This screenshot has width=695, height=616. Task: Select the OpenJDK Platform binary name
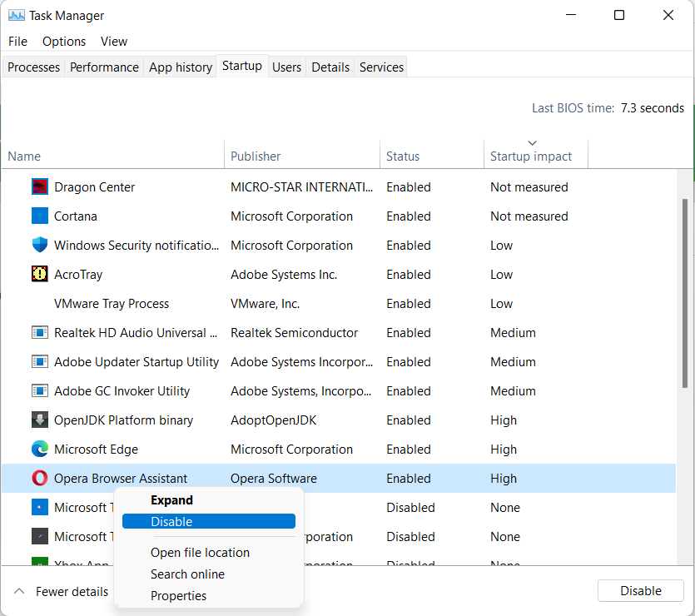[x=123, y=420]
